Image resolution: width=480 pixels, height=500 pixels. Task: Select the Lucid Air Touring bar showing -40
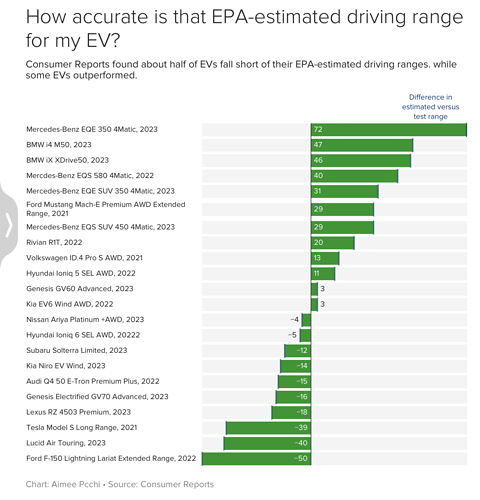(267, 443)
